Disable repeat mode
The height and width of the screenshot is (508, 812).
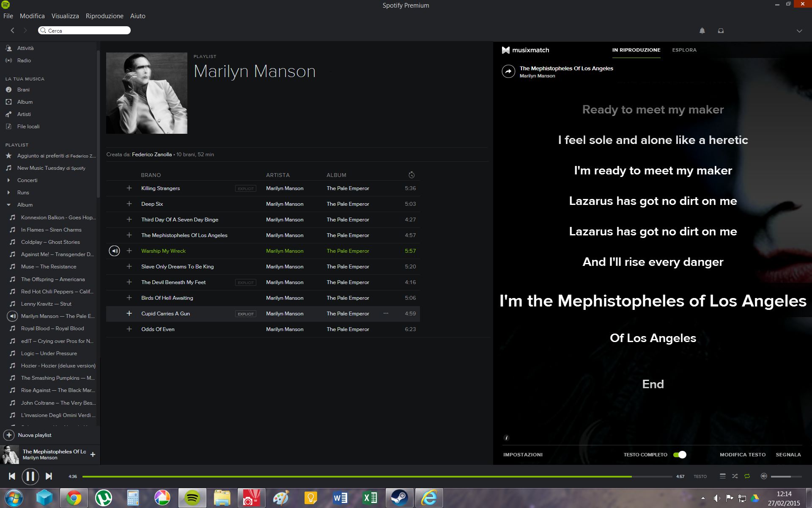tap(747, 476)
